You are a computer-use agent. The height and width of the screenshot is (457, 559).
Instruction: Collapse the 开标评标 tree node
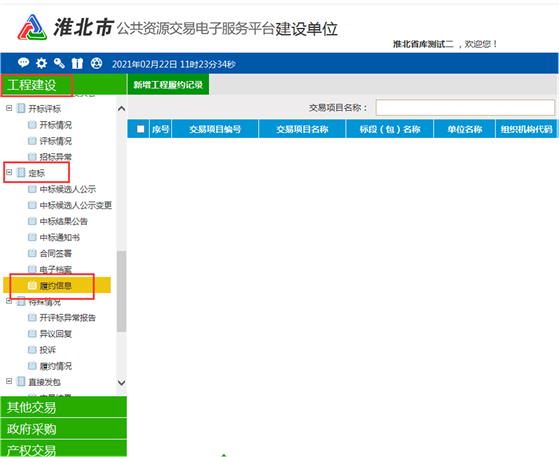coord(9,108)
